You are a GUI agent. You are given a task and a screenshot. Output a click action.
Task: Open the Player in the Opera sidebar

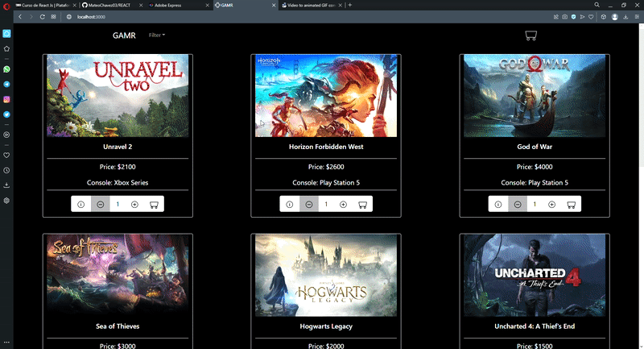6,135
